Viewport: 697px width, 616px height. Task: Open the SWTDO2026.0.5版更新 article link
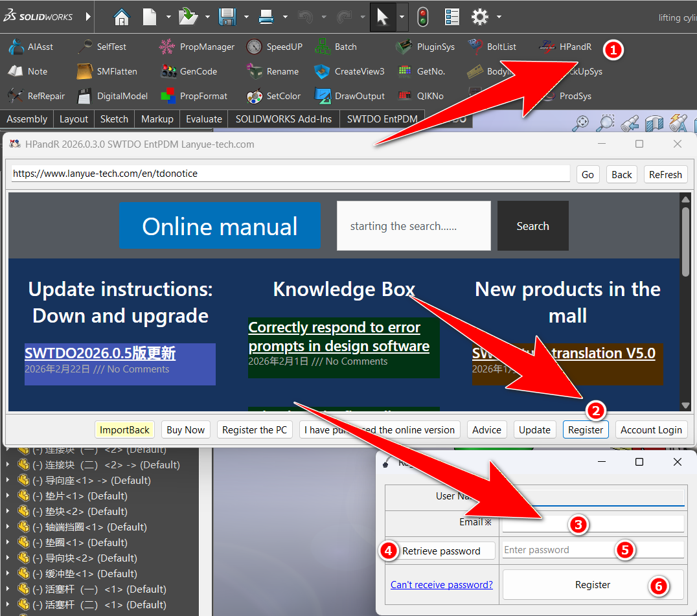click(x=100, y=353)
